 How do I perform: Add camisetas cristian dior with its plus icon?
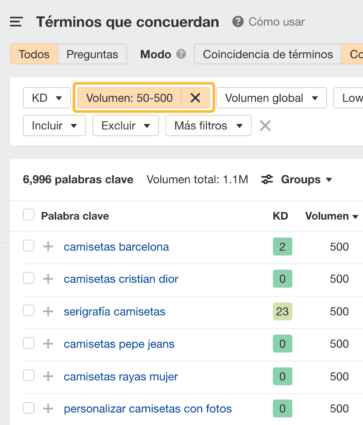point(48,279)
